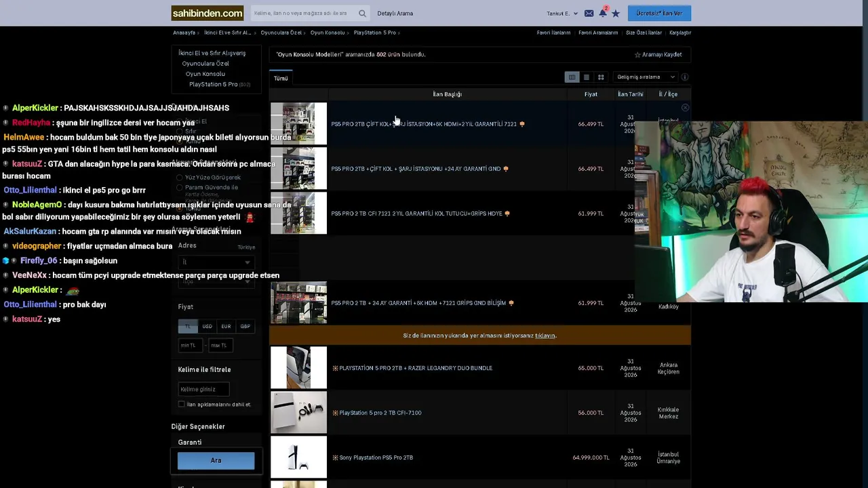Select Oyun Konsolu in category tree
868x488 pixels.
[x=205, y=74]
